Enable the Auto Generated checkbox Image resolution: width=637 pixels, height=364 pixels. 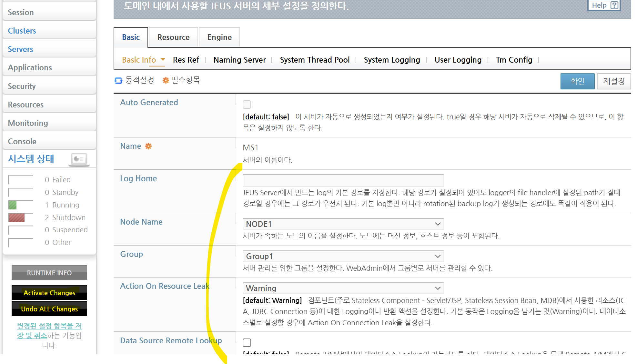click(x=247, y=105)
